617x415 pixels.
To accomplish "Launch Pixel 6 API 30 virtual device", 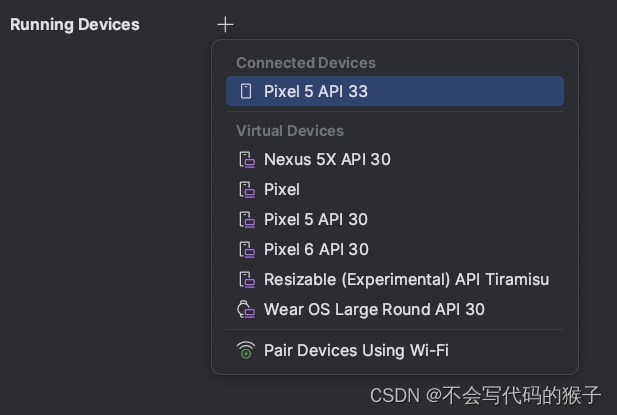I will click(316, 250).
